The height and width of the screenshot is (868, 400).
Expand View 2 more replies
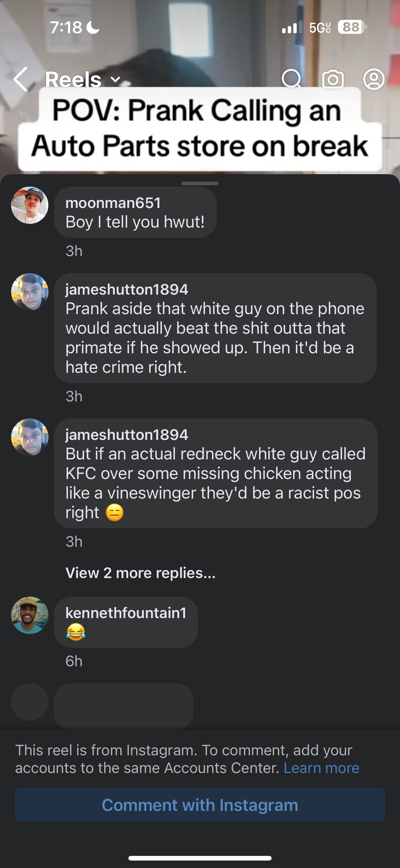[x=140, y=573]
